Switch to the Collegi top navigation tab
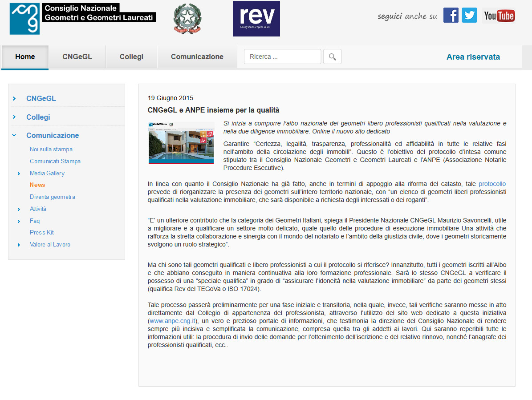Screen dimensions: 532x400 click(x=131, y=57)
